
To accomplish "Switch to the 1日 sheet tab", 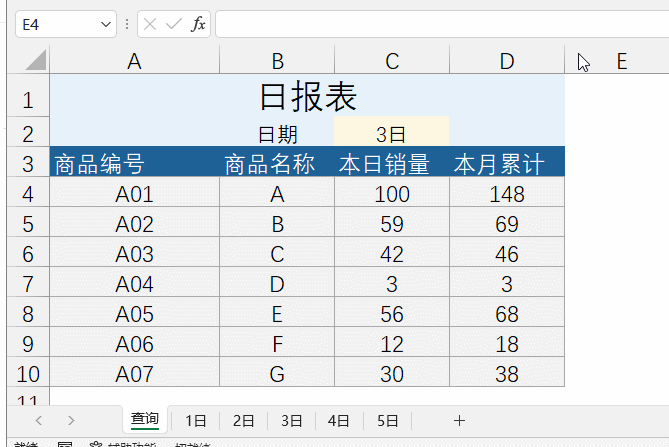I will point(195,421).
